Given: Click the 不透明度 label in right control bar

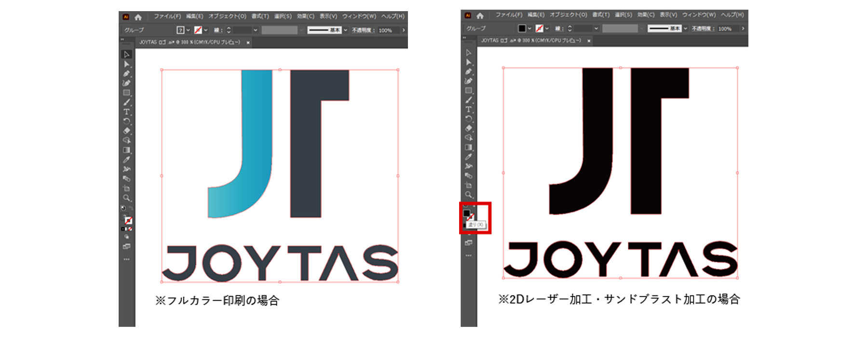Looking at the screenshot, I should 704,29.
